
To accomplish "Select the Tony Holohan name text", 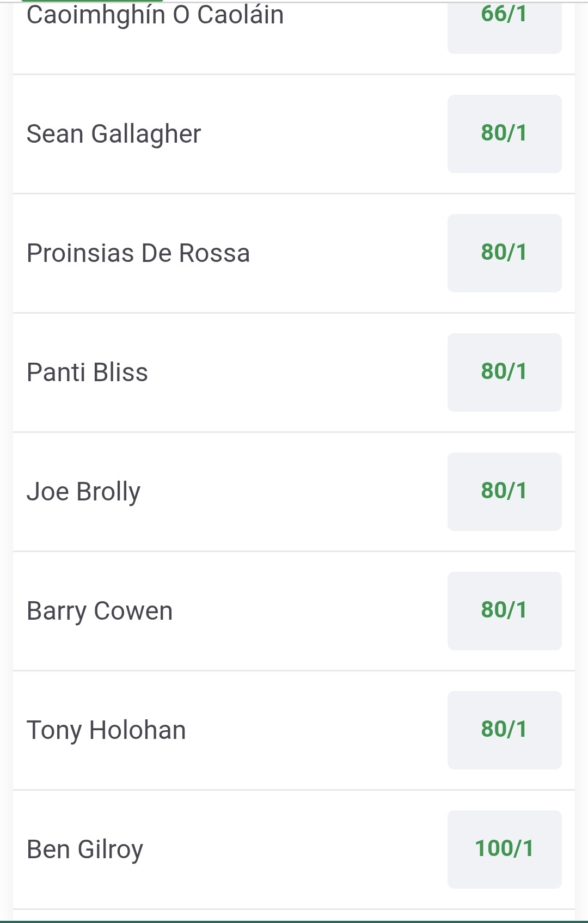I will (x=106, y=730).
